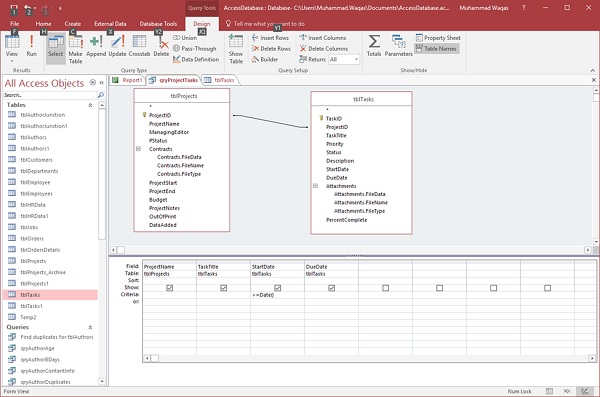
Task: Uncheck Show box for ProjectName column
Action: [x=170, y=288]
